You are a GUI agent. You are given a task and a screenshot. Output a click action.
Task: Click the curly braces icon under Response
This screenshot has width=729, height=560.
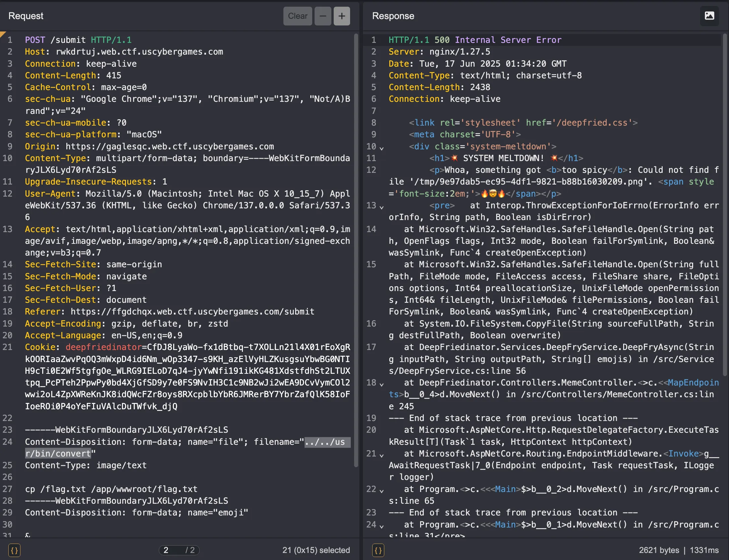378,550
